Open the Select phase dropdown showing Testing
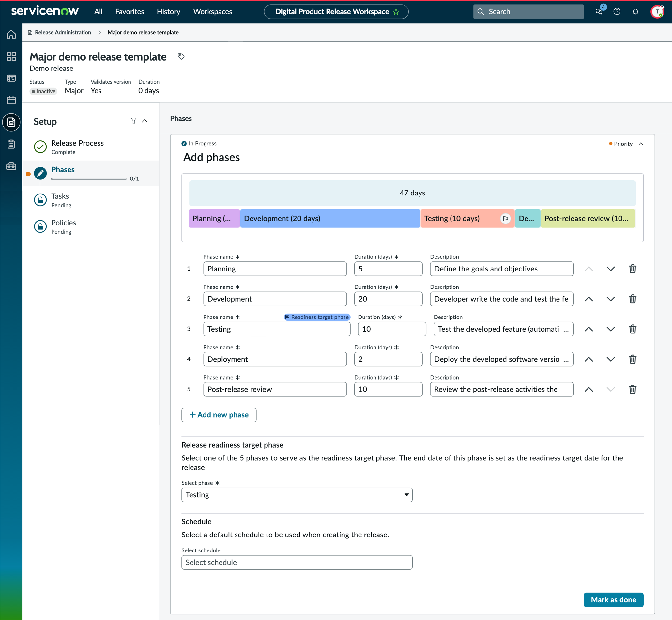 click(x=297, y=495)
